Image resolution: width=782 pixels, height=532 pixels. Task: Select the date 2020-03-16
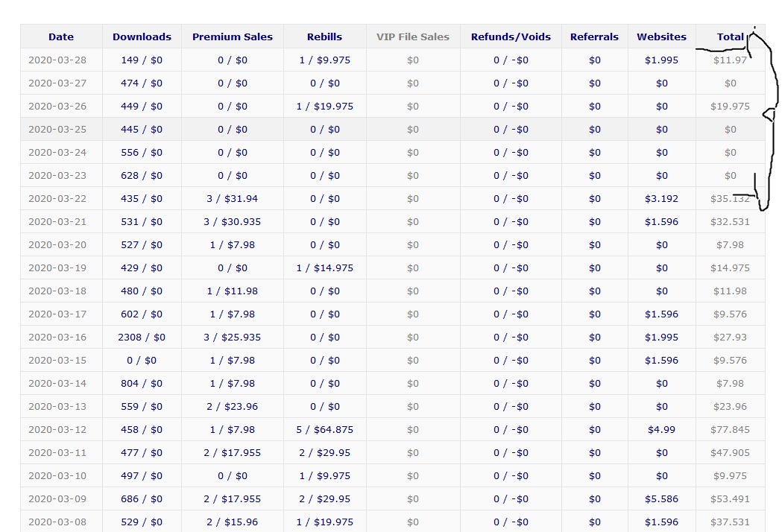[x=57, y=338]
